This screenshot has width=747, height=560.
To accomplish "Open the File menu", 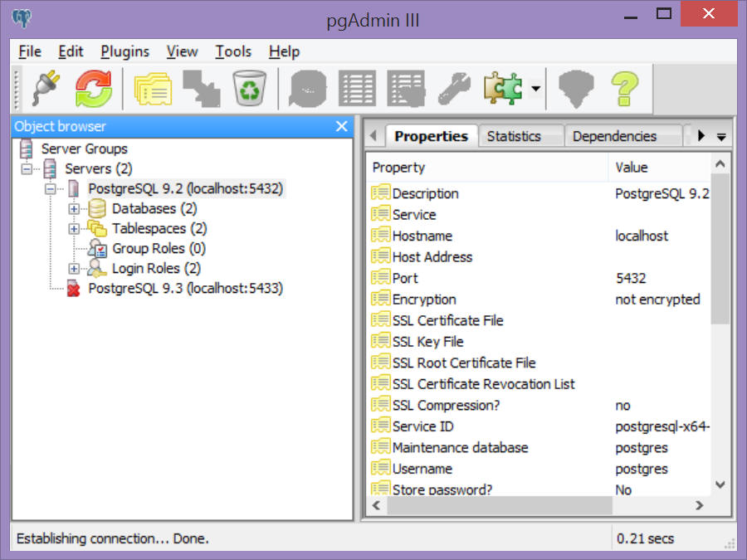I will [30, 51].
